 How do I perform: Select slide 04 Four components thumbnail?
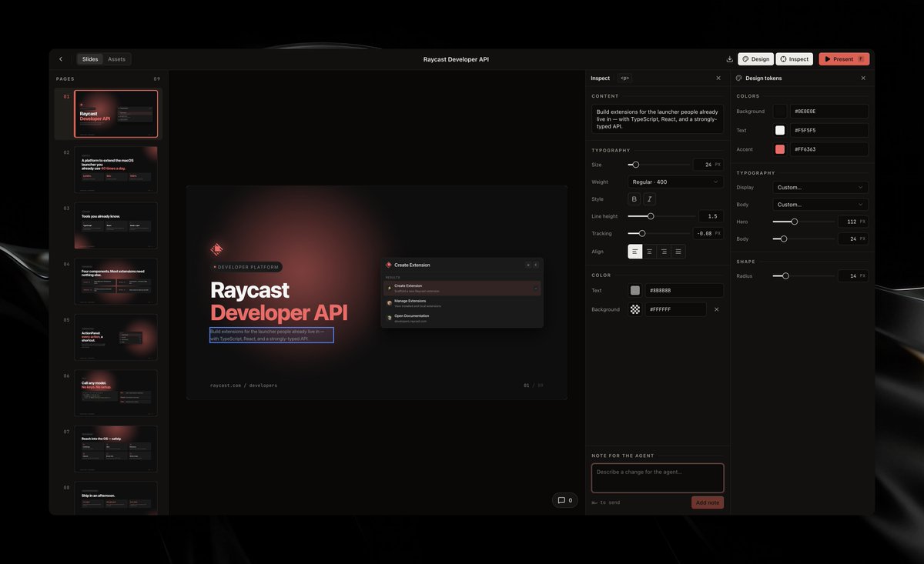116,281
